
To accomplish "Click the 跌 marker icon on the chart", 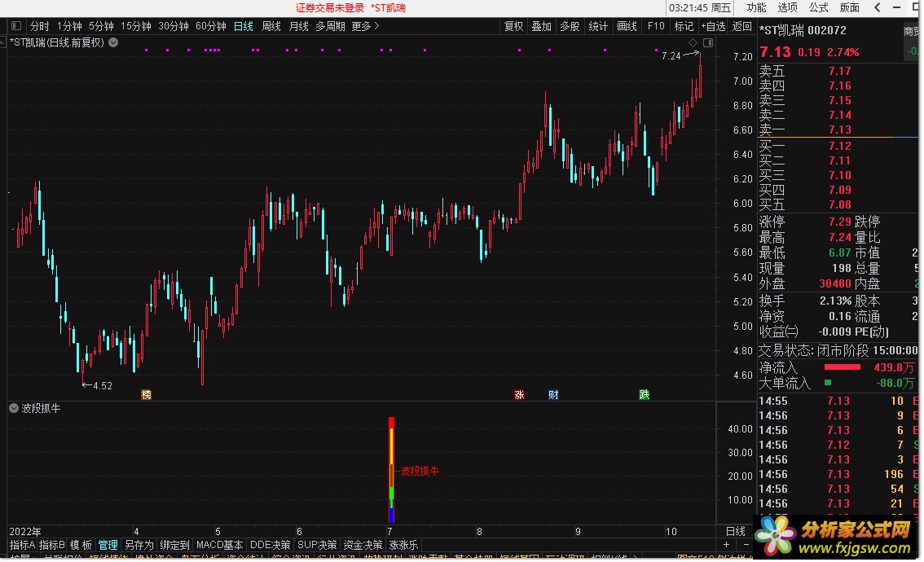I will [x=644, y=395].
